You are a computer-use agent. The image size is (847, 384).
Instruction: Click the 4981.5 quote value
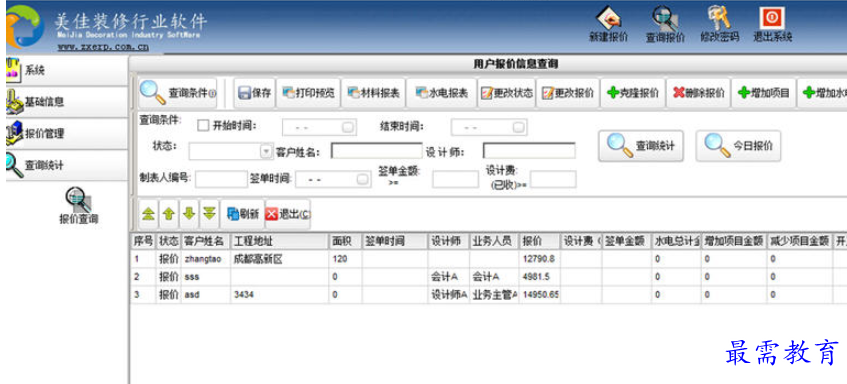click(540, 277)
